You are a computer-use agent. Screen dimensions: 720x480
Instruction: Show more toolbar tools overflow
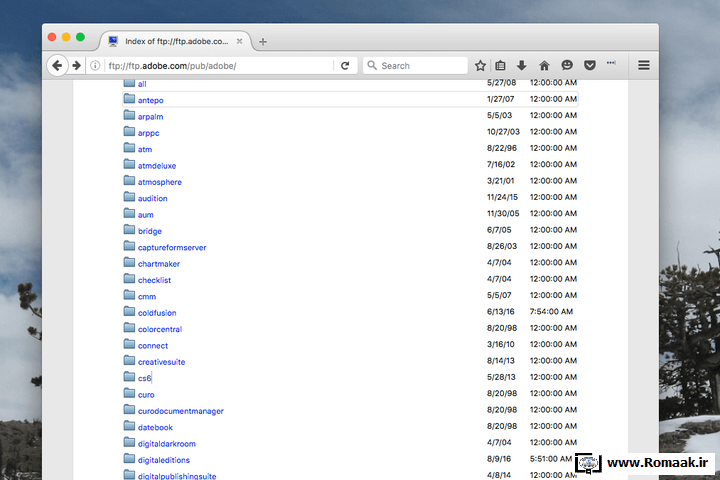[x=611, y=63]
